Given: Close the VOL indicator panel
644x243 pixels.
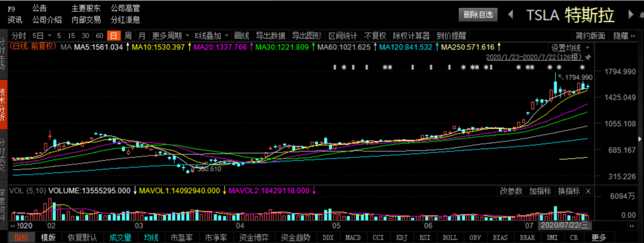Looking at the screenshot, I should point(588,191).
